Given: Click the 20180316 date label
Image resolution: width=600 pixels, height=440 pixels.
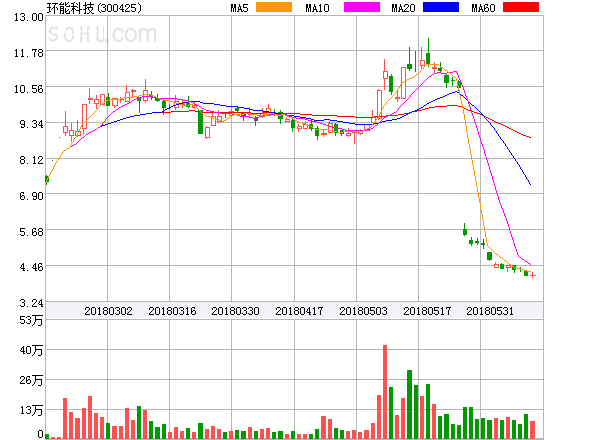Looking at the screenshot, I should tap(172, 311).
